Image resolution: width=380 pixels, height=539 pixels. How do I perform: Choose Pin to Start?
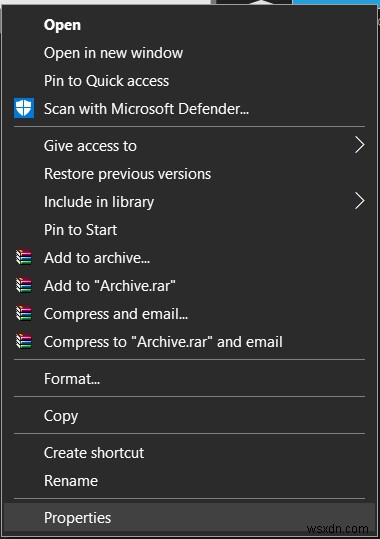[x=189, y=230]
